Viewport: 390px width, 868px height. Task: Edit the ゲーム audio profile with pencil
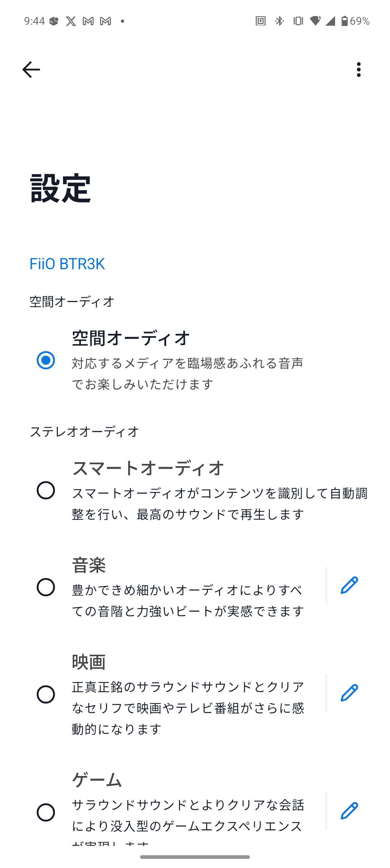tap(349, 811)
